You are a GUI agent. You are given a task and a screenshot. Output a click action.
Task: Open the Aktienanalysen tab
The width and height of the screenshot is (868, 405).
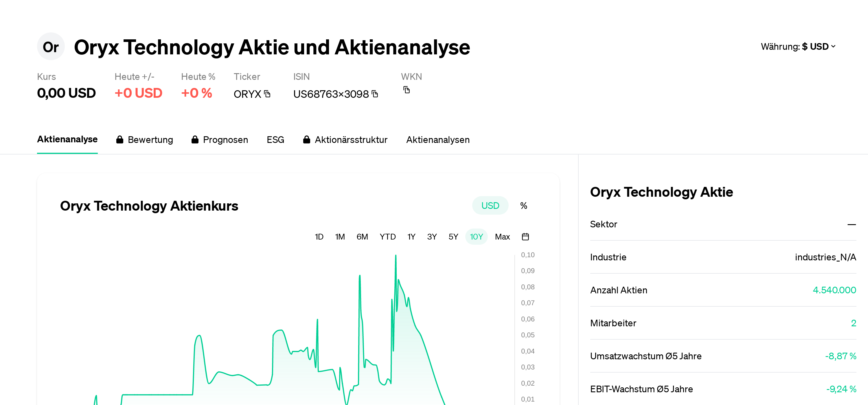(x=438, y=139)
